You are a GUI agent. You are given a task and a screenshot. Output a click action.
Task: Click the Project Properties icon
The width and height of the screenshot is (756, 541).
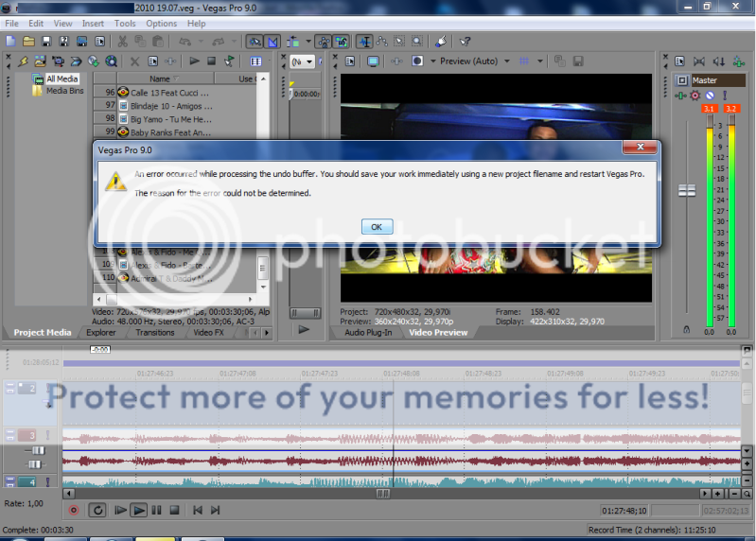99,42
